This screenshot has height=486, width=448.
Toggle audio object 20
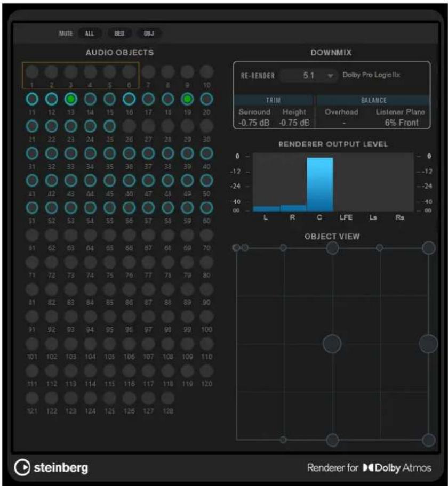coord(206,99)
